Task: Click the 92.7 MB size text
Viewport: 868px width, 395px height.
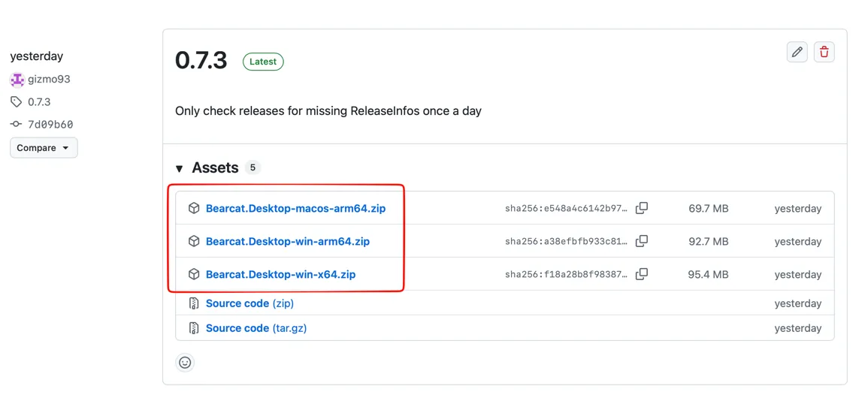Action: pos(709,241)
